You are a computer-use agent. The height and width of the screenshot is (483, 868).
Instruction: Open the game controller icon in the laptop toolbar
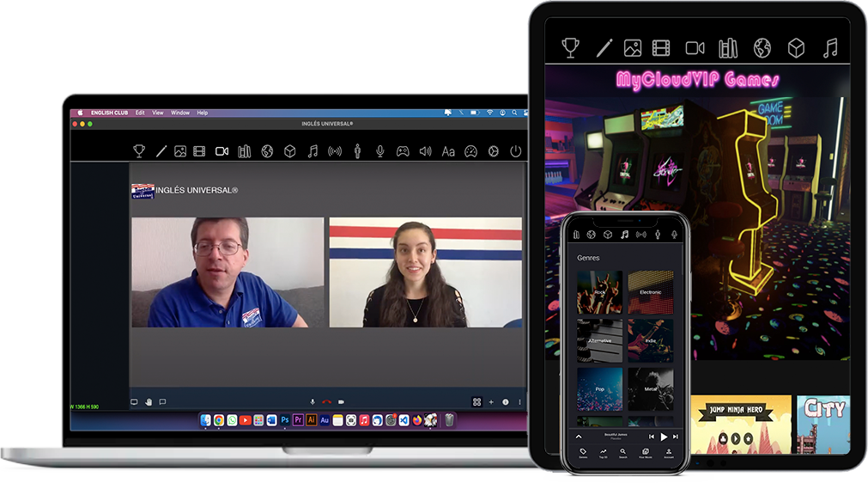tap(402, 151)
